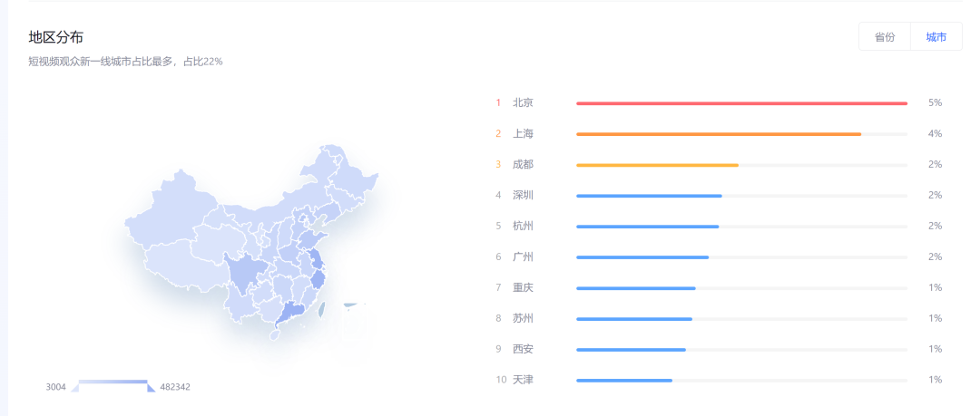Click Sichuan province on the map
Screen dimensions: 980x416
[x=242, y=274]
